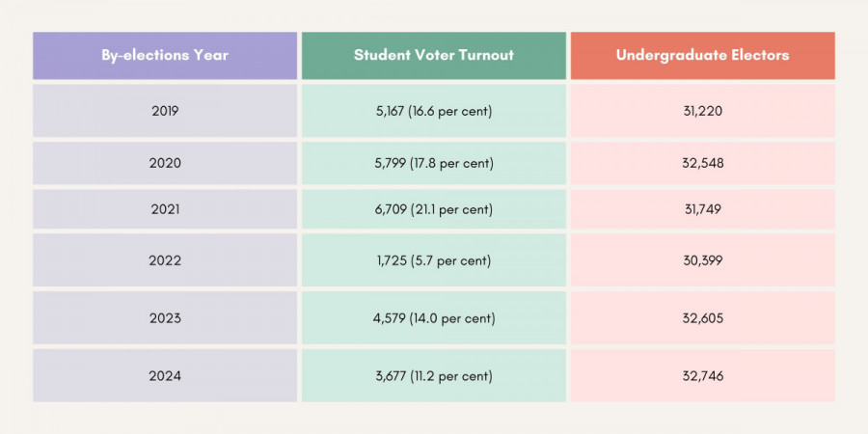Click the Undergraduate Electors header cell

(702, 55)
